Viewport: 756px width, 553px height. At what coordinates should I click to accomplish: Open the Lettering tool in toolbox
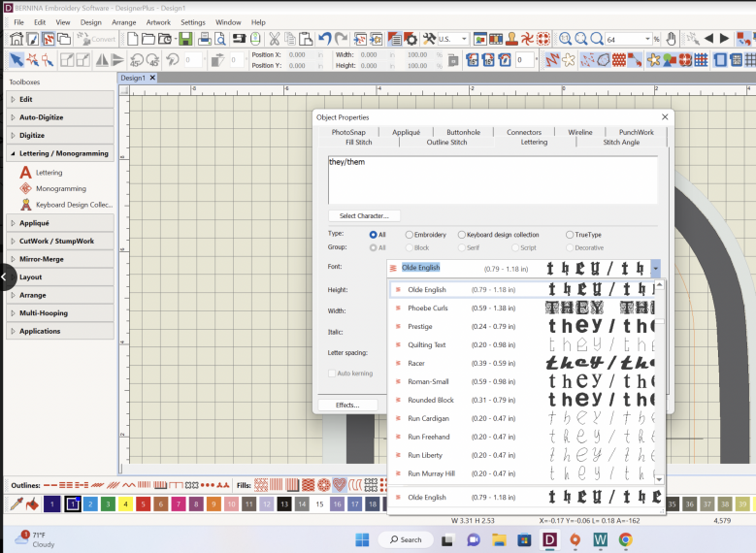(49, 172)
